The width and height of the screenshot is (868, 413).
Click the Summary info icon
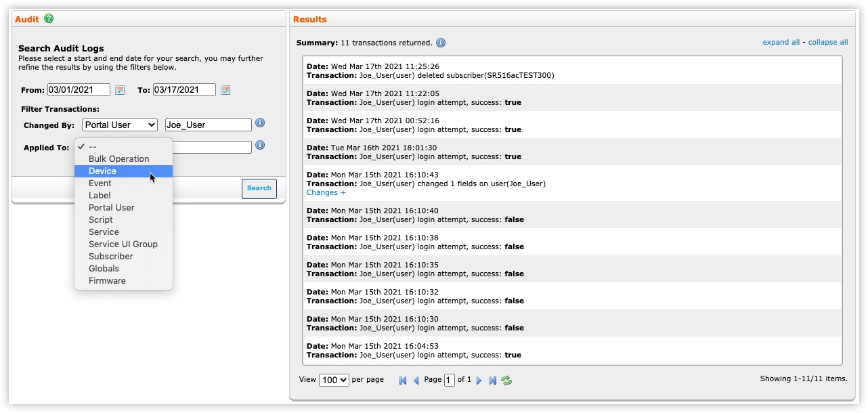(441, 43)
